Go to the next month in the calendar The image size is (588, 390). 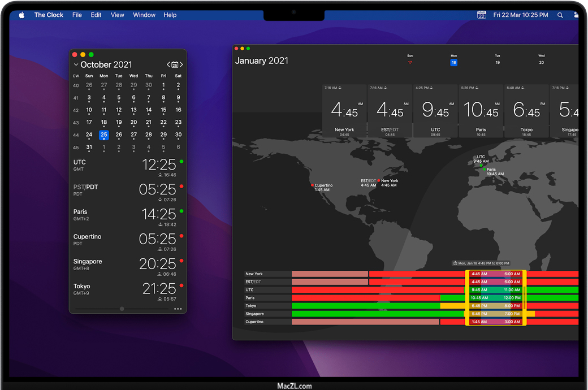click(181, 65)
